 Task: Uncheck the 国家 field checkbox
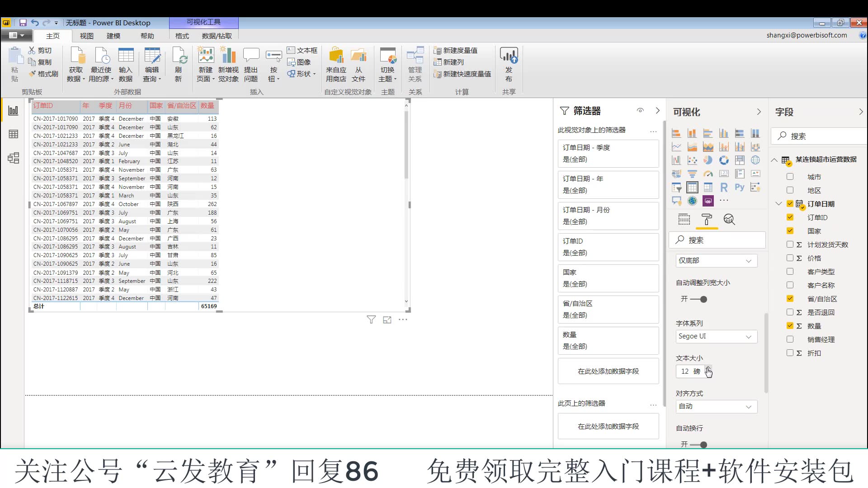click(x=790, y=231)
